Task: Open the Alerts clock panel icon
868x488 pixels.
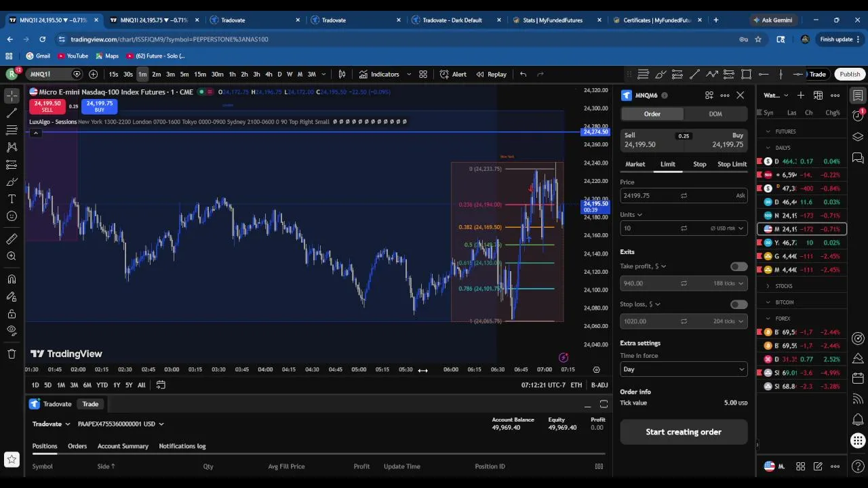Action: click(x=858, y=116)
